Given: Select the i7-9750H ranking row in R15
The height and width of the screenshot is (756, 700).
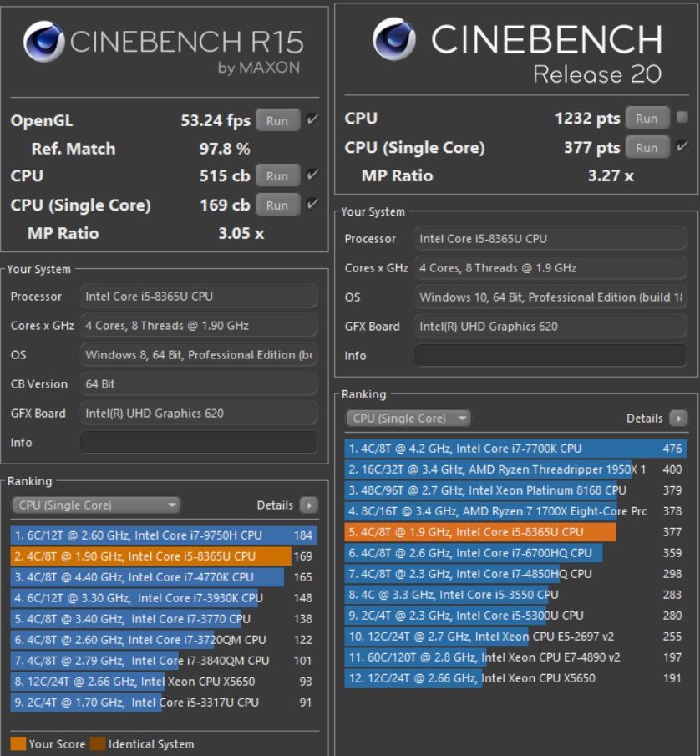Looking at the screenshot, I should click(164, 535).
